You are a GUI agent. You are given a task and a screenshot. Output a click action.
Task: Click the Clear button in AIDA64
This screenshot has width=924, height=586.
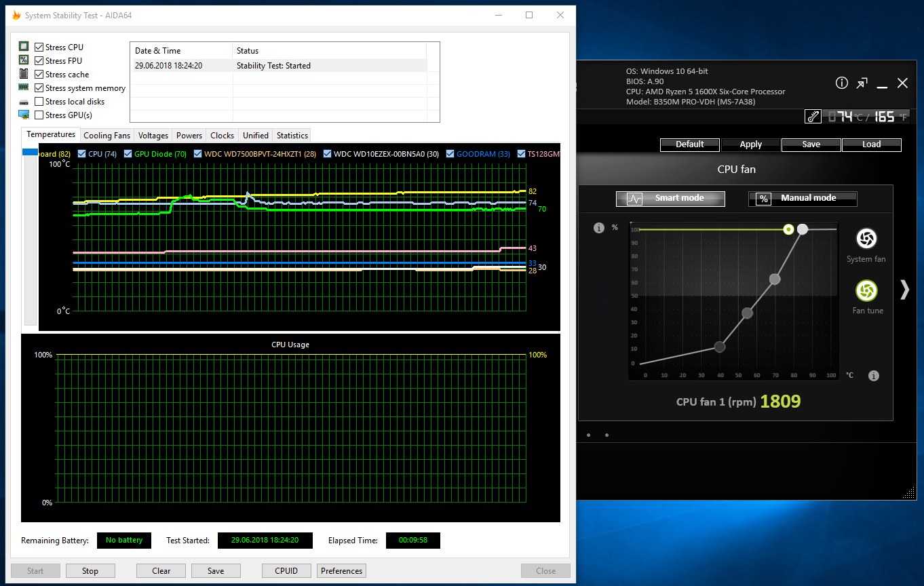(161, 571)
